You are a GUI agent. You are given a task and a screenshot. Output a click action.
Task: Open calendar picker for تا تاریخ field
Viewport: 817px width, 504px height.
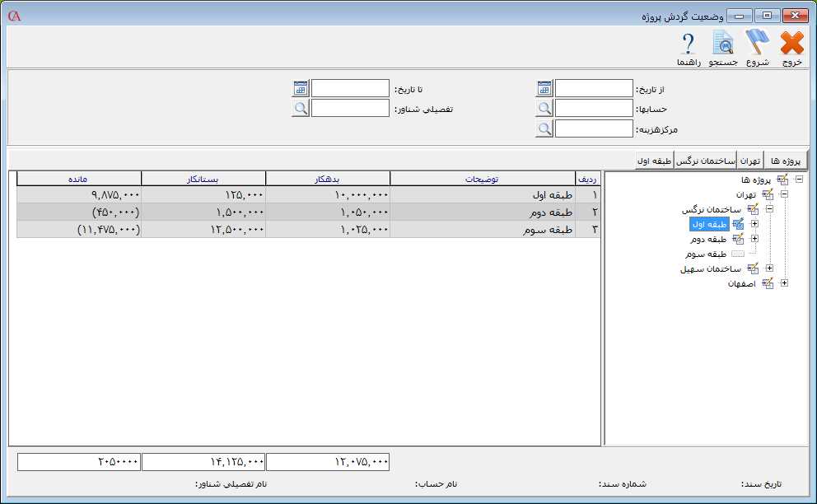tap(301, 88)
